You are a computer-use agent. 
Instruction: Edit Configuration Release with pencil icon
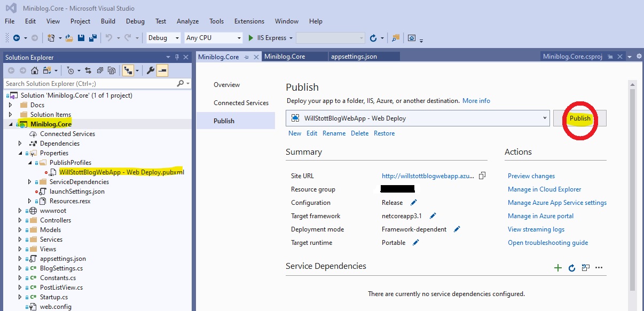point(414,203)
